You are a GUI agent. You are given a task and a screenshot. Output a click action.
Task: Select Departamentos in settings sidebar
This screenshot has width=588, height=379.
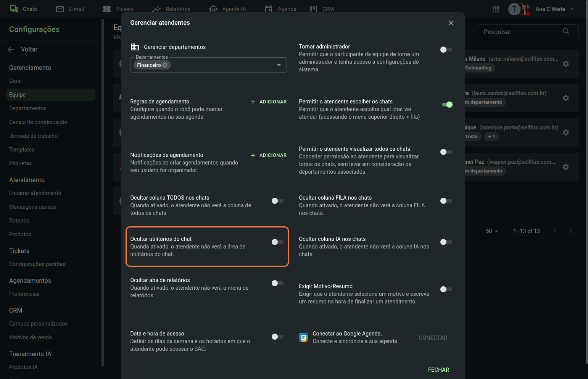click(28, 108)
